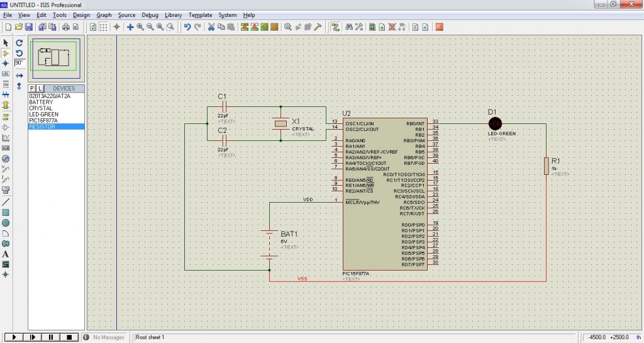Select the Component mode tool
The width and height of the screenshot is (644, 343).
[x=6, y=53]
